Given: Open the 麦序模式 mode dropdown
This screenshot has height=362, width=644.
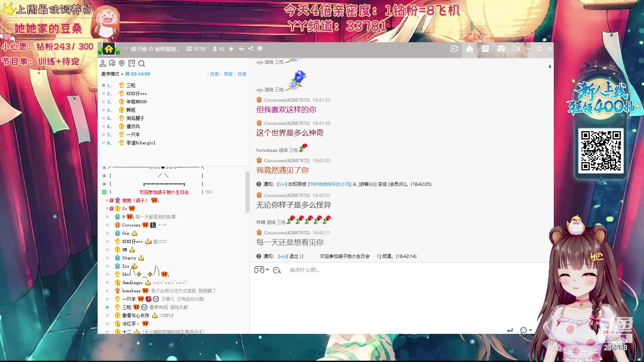Looking at the screenshot, I should click(x=112, y=74).
